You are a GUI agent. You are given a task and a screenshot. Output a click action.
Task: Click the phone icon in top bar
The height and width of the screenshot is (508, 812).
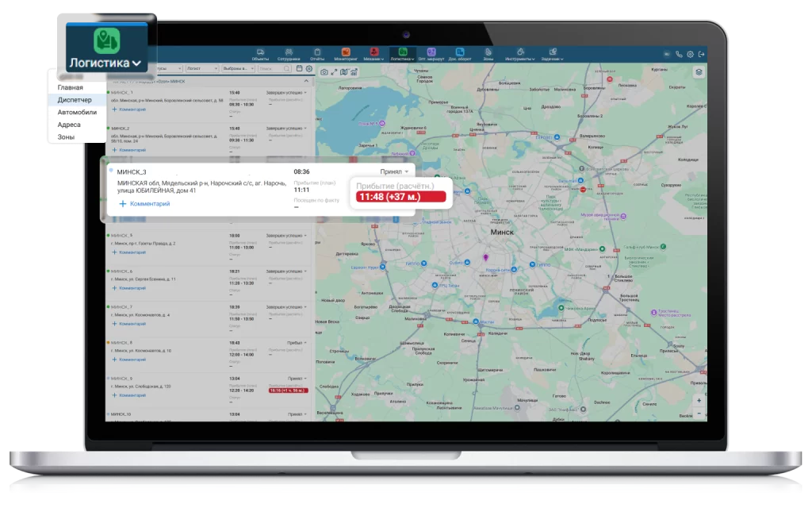tap(679, 54)
